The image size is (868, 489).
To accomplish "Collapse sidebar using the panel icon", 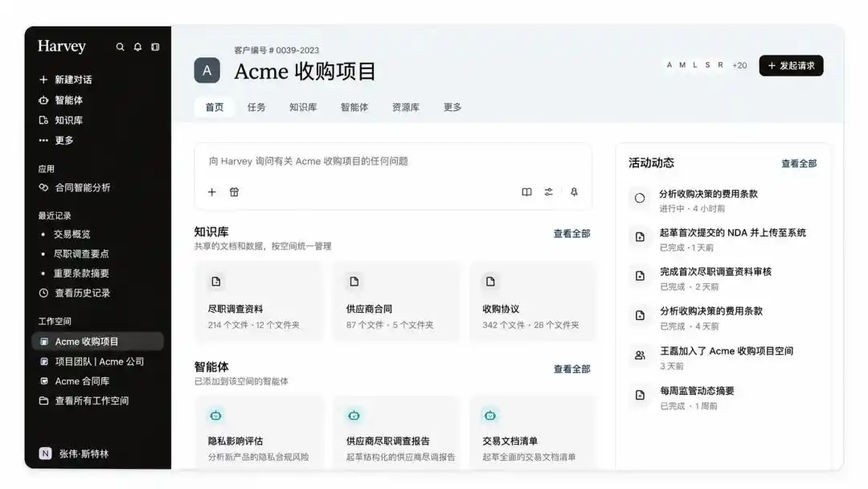I will coord(156,47).
